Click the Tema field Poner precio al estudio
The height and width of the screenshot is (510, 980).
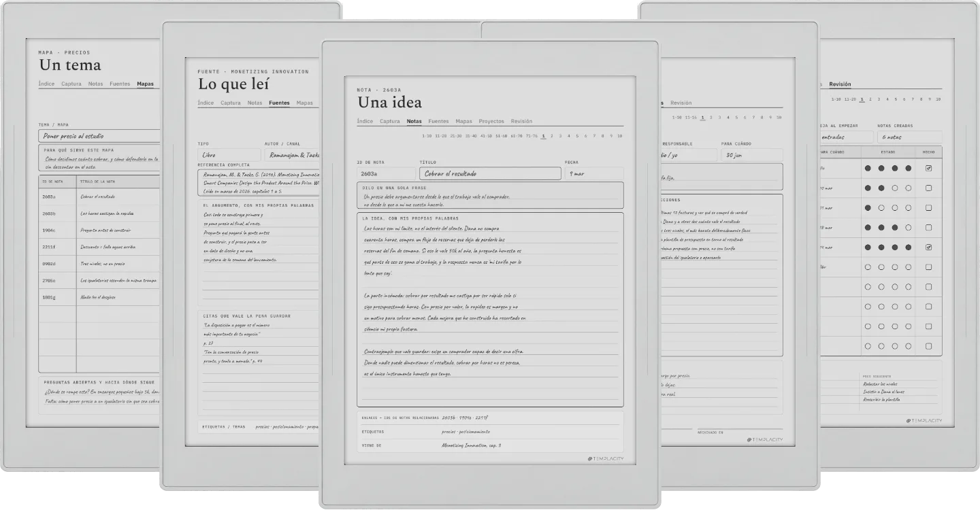(x=99, y=136)
